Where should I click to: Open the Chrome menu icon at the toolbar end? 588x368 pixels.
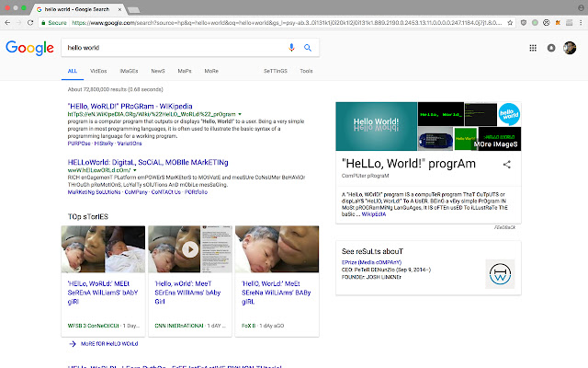pyautogui.click(x=580, y=22)
